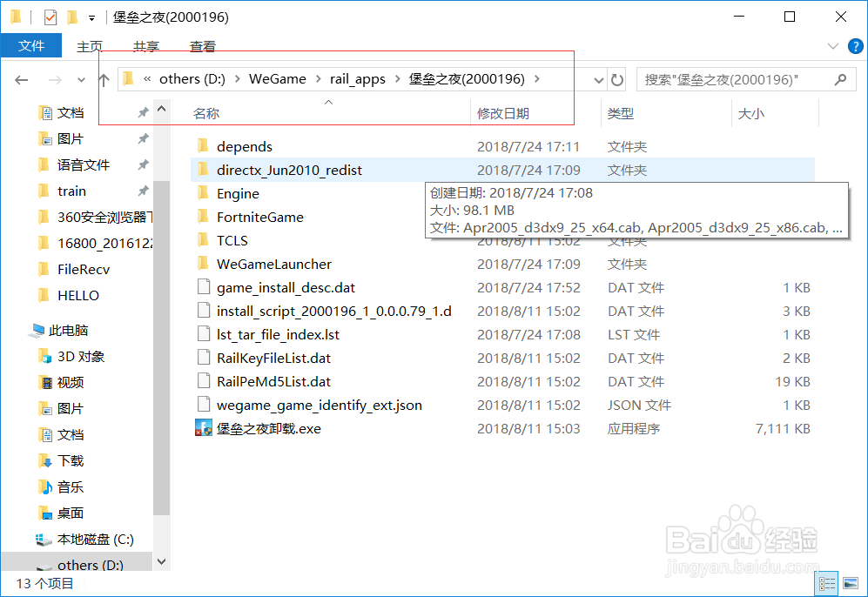Image resolution: width=868 pixels, height=597 pixels.
Task: Open the 文件 ribbon tab
Action: click(31, 45)
